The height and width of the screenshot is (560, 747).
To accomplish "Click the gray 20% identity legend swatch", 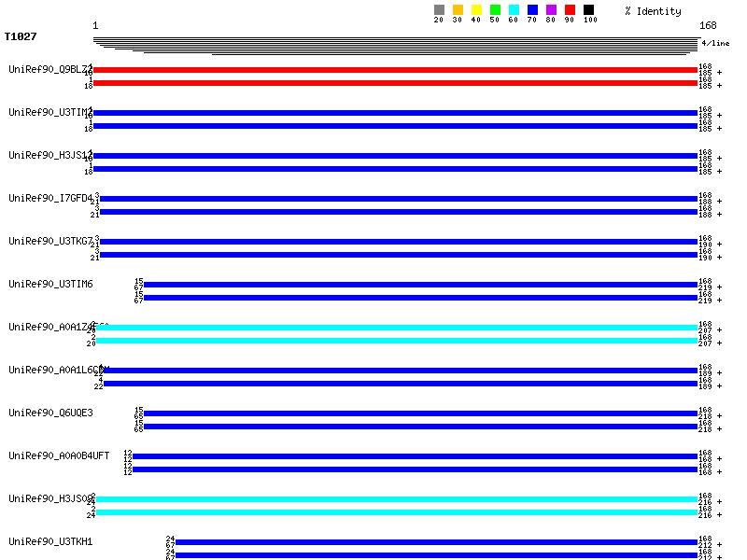I will coord(439,10).
